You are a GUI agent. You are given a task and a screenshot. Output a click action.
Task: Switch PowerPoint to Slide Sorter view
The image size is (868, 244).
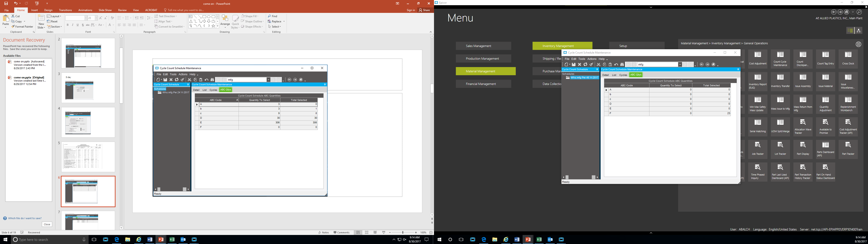(x=367, y=232)
